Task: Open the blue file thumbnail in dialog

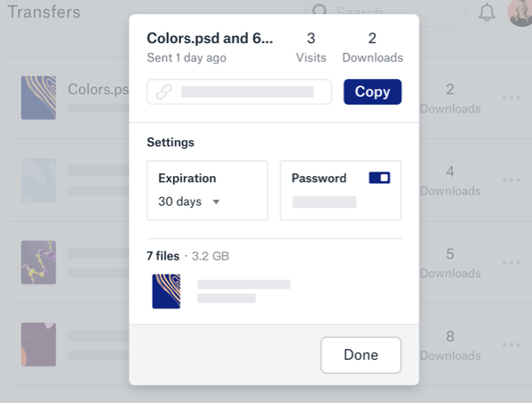Action: (x=166, y=291)
